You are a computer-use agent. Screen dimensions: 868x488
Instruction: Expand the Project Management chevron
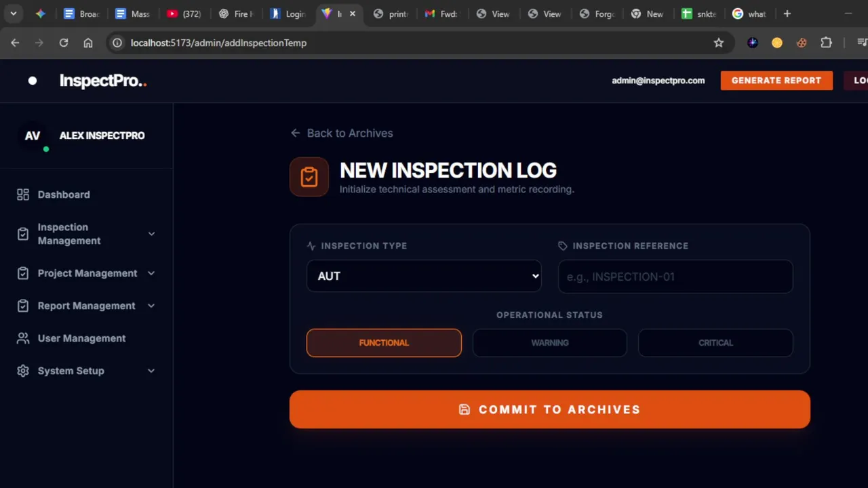[x=151, y=273]
